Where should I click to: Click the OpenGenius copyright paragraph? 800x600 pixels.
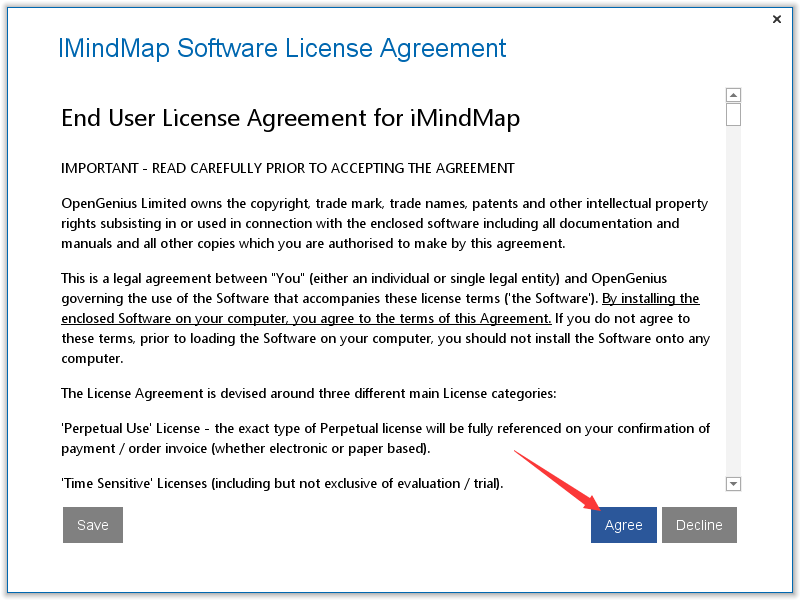pos(380,223)
